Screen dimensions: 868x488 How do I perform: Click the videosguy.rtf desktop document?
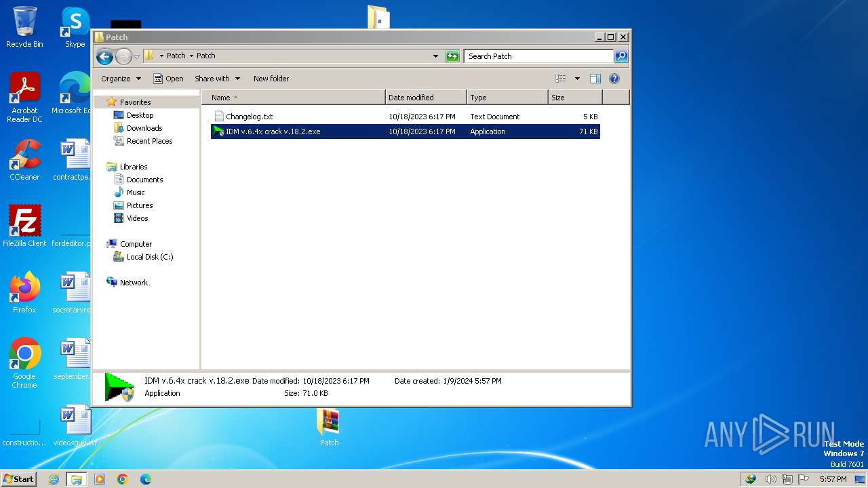pos(75,426)
